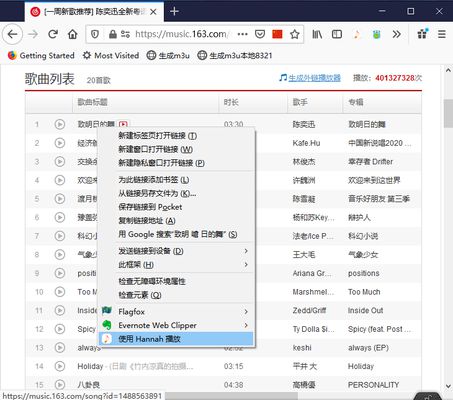The width and height of the screenshot is (453, 400).
Task: Open 生成m3u本地8321 bookmark
Action: click(x=235, y=55)
